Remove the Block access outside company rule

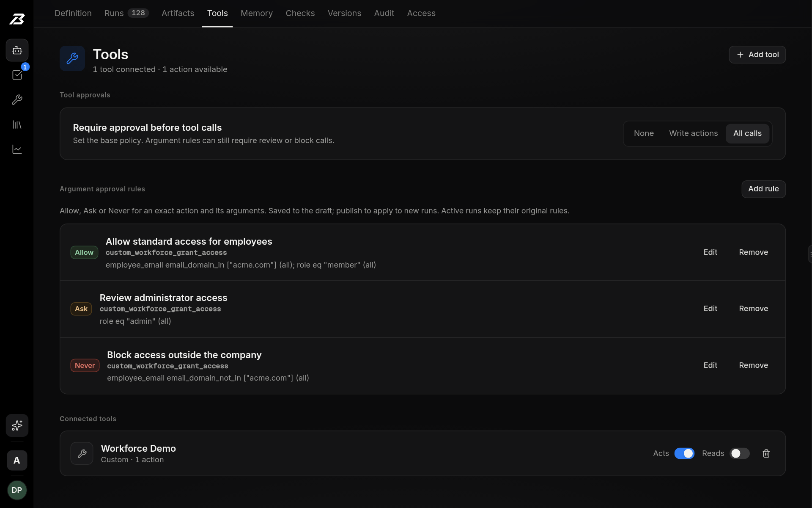point(753,365)
